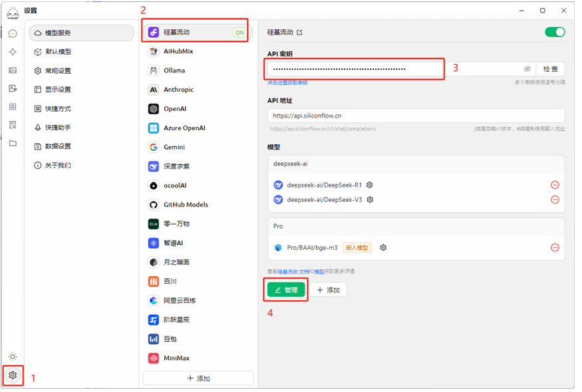
Task: Focus the API 地址 input field
Action: [x=416, y=116]
